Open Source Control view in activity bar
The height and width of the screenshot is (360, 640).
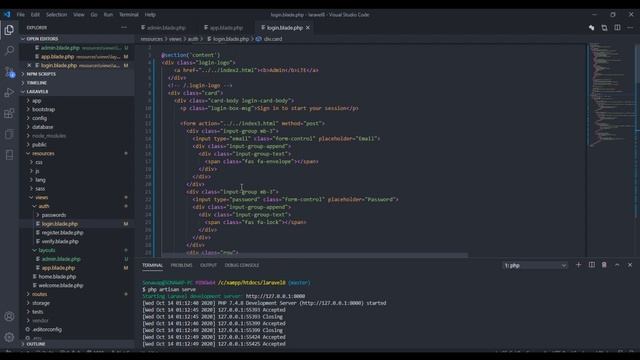click(x=9, y=72)
